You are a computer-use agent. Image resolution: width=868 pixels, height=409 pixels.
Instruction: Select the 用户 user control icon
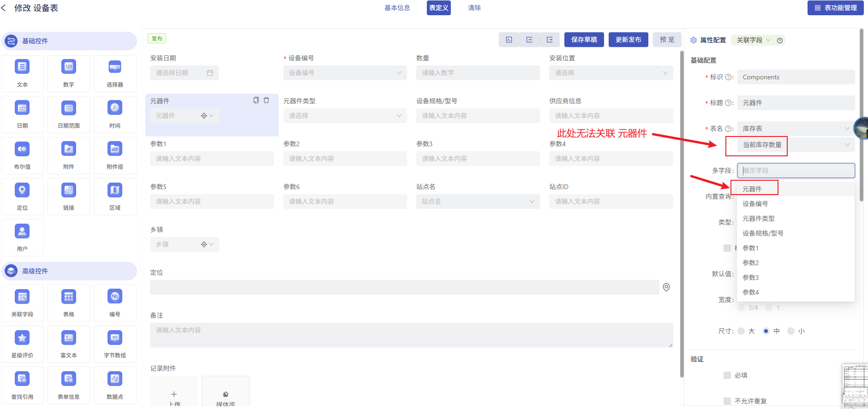22,231
